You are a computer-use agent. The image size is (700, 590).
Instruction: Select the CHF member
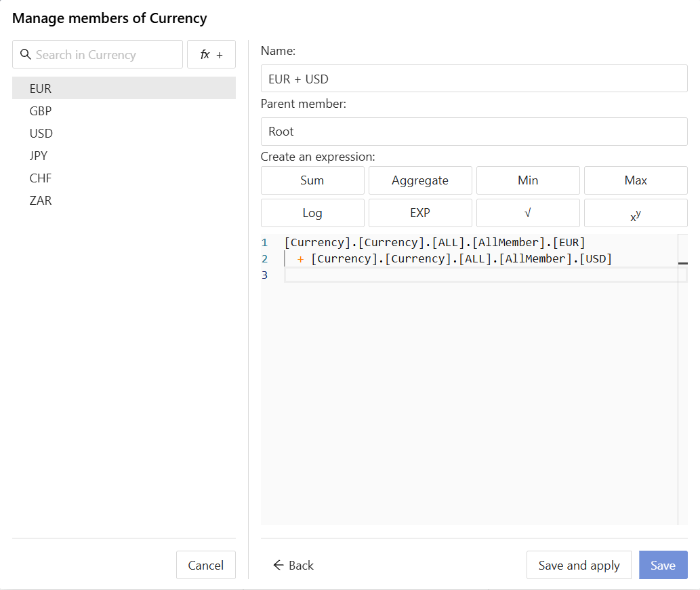click(124, 178)
